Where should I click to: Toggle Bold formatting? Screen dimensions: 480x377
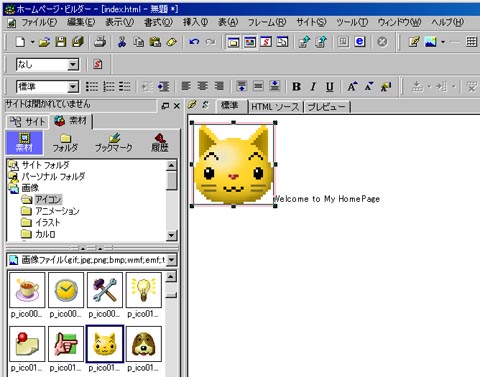(296, 87)
